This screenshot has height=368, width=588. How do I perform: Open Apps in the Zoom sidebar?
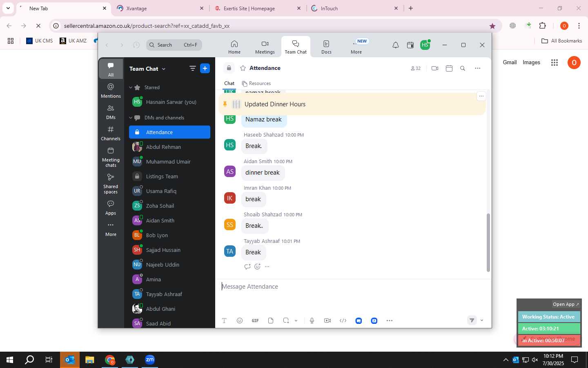pyautogui.click(x=111, y=208)
